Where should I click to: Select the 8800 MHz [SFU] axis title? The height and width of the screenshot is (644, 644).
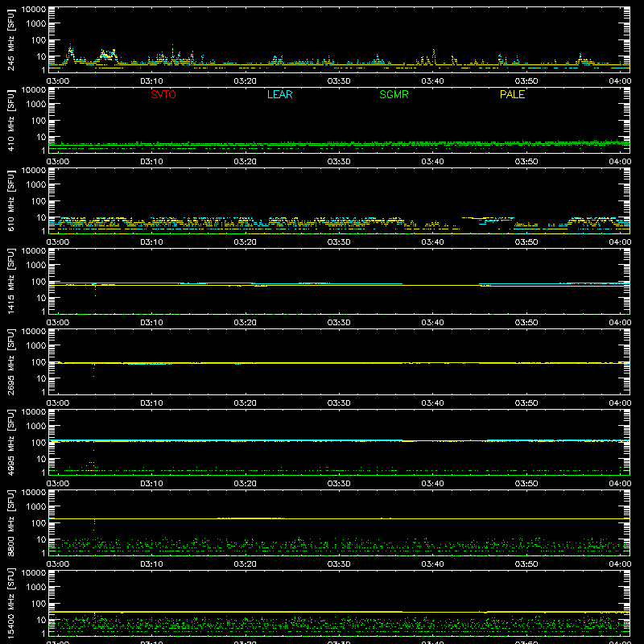[10, 523]
